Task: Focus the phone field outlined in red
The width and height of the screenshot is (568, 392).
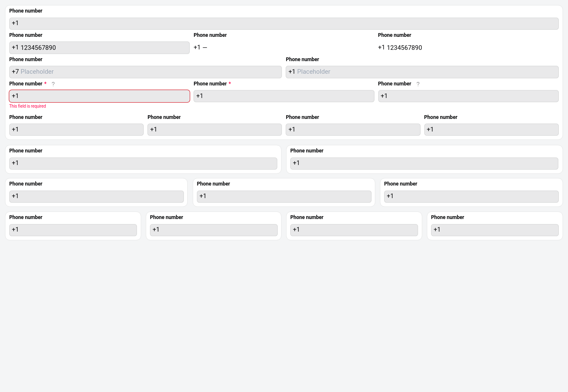Action: (x=99, y=96)
